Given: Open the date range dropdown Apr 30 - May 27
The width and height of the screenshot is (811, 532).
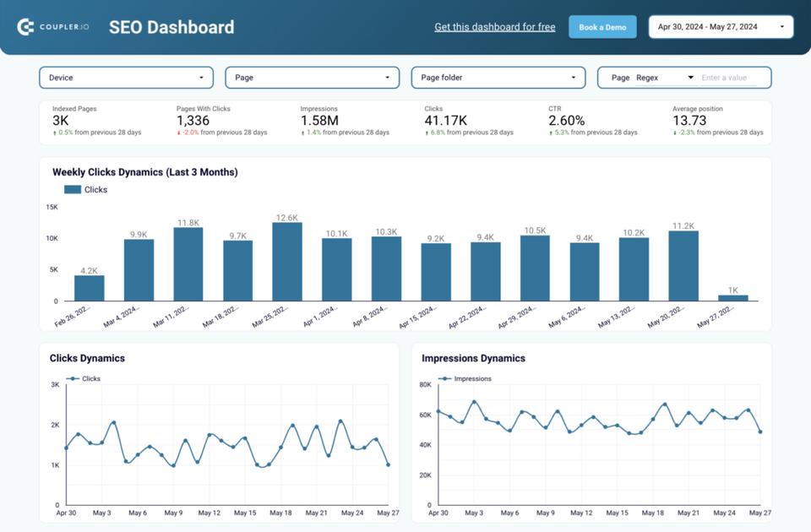Looking at the screenshot, I should 721,27.
